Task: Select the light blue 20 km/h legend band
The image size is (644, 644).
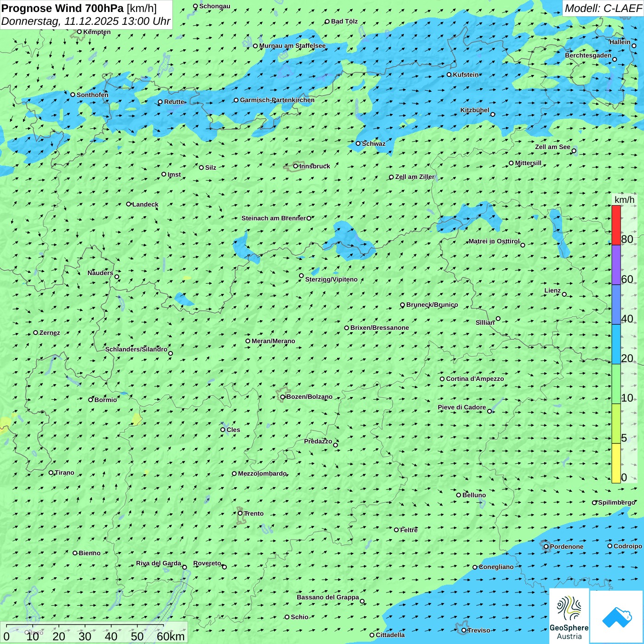Action: coord(616,344)
